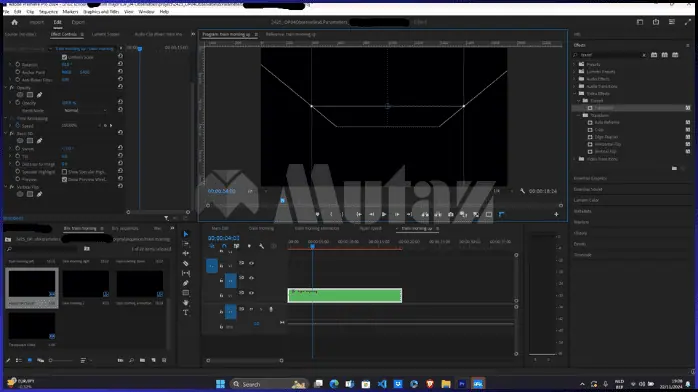Click the Home icon in workspace bar
Viewport: 698px width, 392px height.
tap(14, 22)
